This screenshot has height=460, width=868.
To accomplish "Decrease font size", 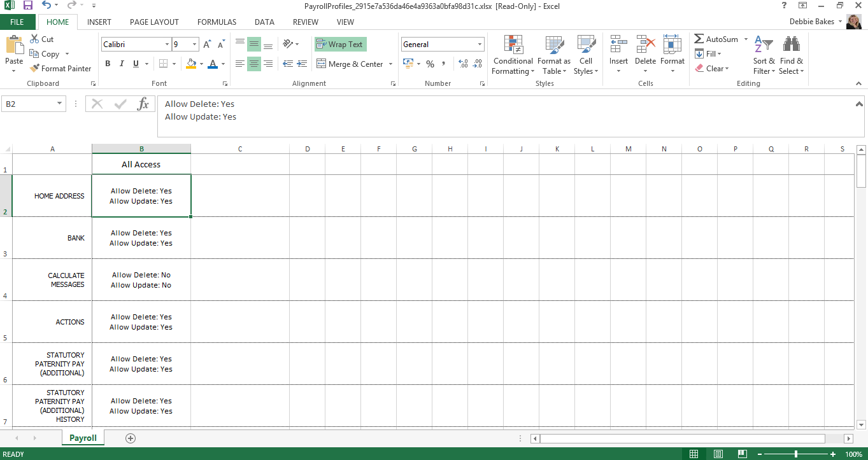I will (x=222, y=45).
